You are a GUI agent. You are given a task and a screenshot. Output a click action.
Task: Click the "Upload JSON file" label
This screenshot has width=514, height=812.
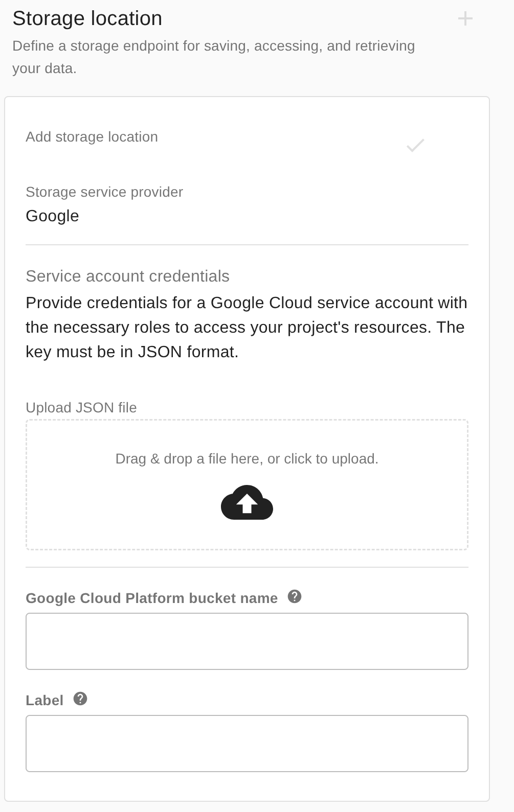click(81, 408)
